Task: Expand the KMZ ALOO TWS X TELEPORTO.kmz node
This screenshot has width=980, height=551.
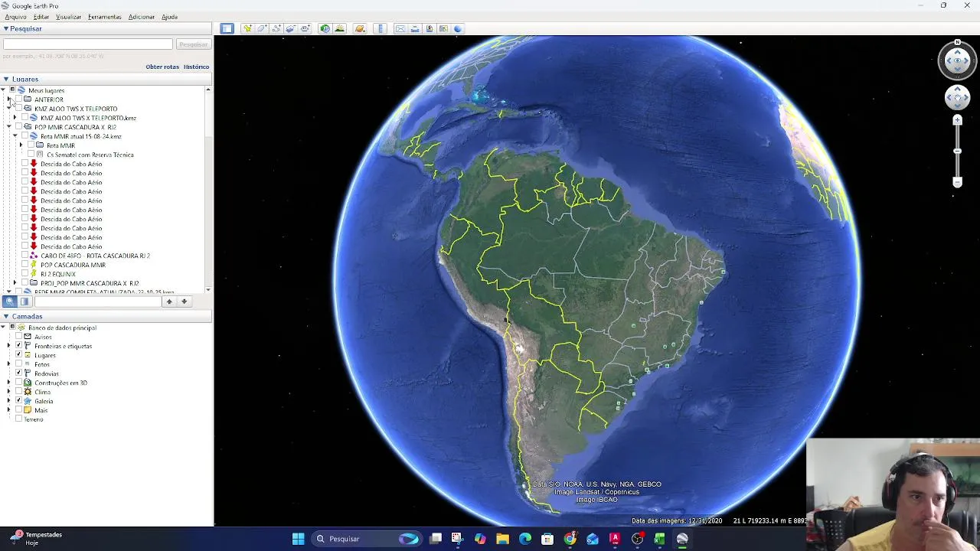Action: (15, 118)
